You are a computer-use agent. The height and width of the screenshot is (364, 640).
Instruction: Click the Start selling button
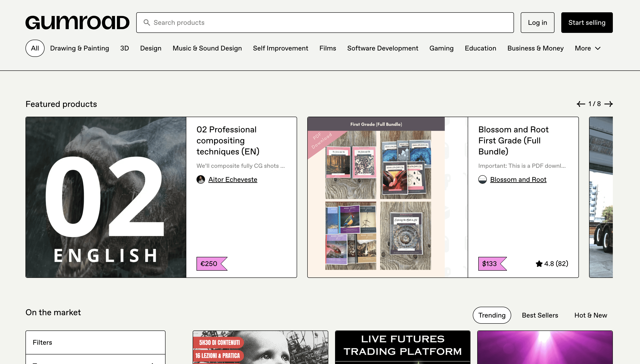(587, 22)
